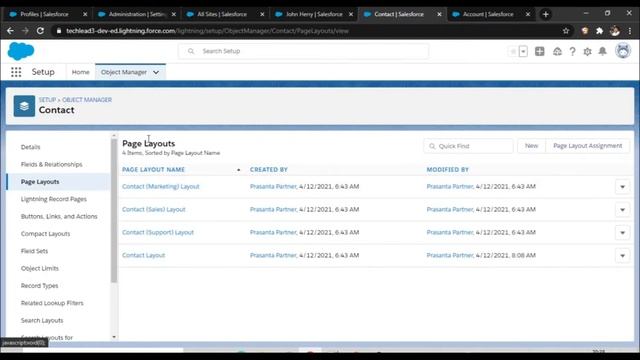The image size is (640, 360).
Task: Expand the Object Manager tab dropdown chevron
Action: pos(156,72)
